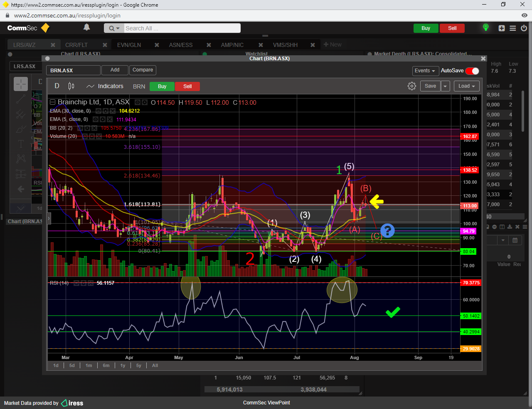
Task: Select the pitchfork channel drawing tool
Action: (21, 114)
